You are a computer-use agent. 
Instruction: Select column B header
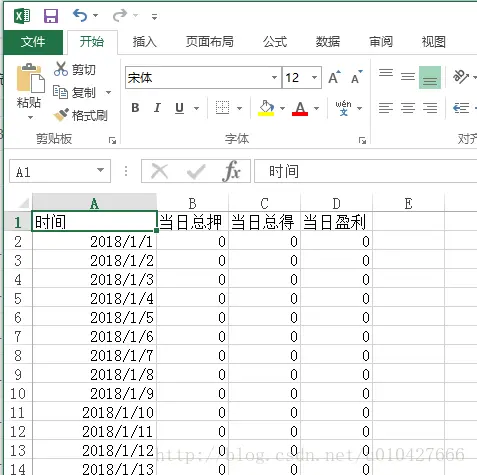click(x=192, y=203)
